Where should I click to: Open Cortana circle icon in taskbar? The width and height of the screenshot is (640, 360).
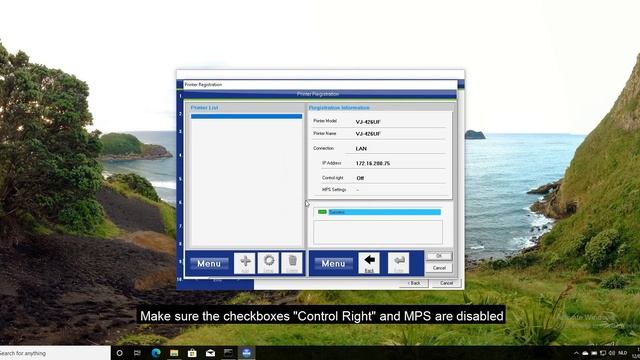point(119,353)
